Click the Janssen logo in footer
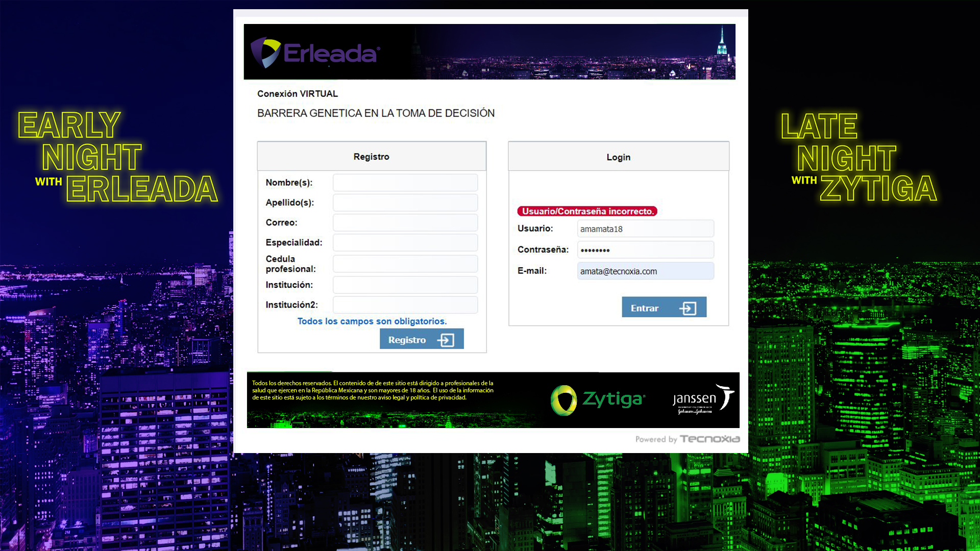 coord(703,399)
